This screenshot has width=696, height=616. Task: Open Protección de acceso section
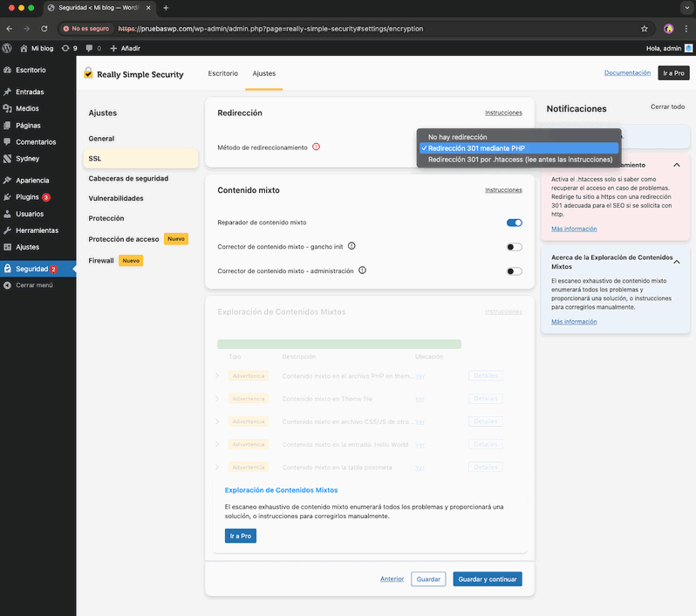[140, 239]
